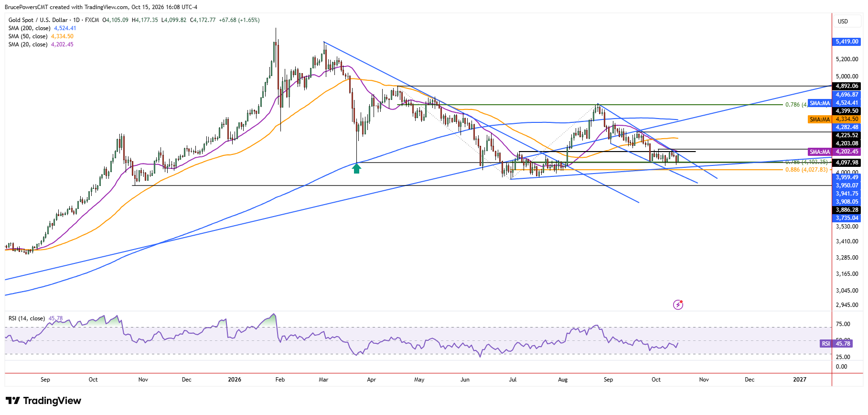
Task: Select the SMA (200, close) legend entry
Action: point(42,28)
